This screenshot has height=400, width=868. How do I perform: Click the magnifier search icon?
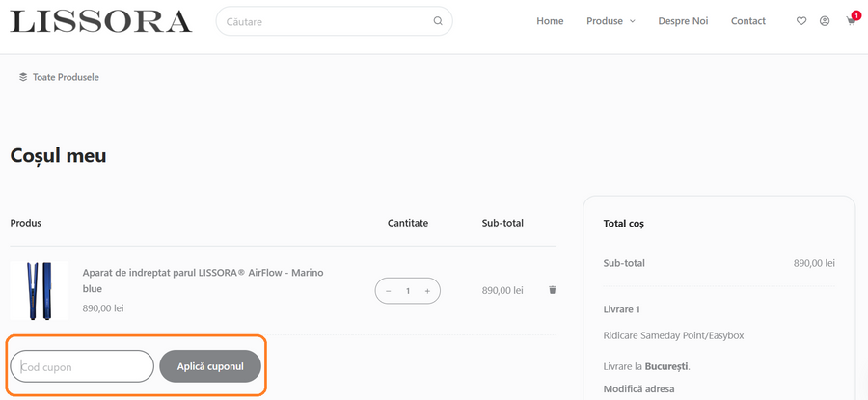coord(438,21)
